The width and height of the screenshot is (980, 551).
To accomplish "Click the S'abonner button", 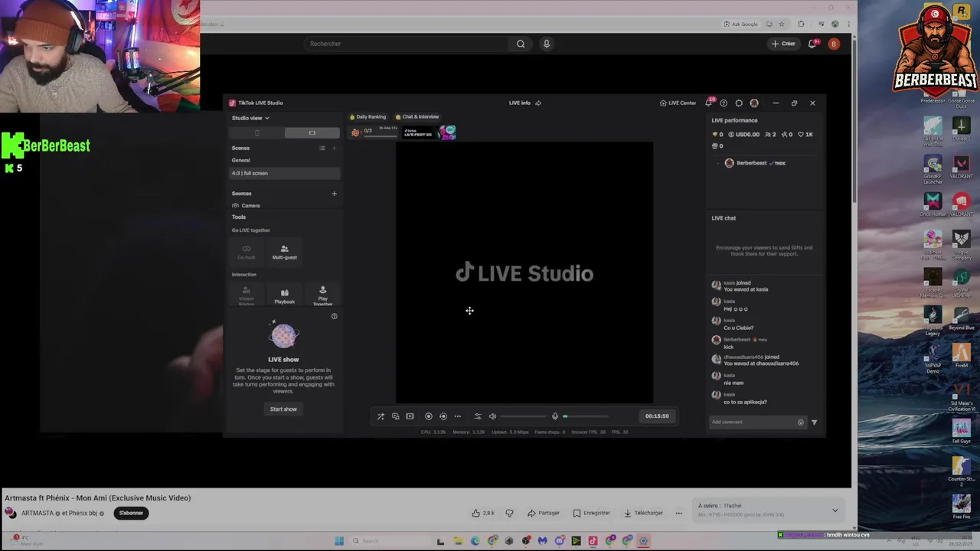I will [131, 514].
